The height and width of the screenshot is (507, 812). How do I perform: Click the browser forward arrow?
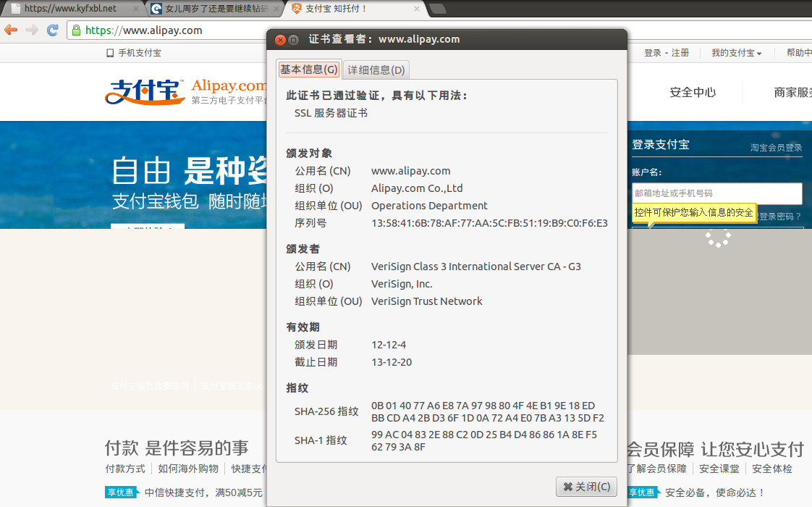click(x=32, y=30)
